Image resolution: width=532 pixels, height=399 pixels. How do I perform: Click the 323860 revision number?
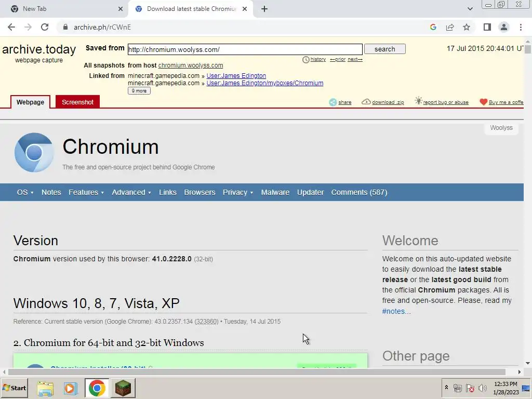point(206,321)
